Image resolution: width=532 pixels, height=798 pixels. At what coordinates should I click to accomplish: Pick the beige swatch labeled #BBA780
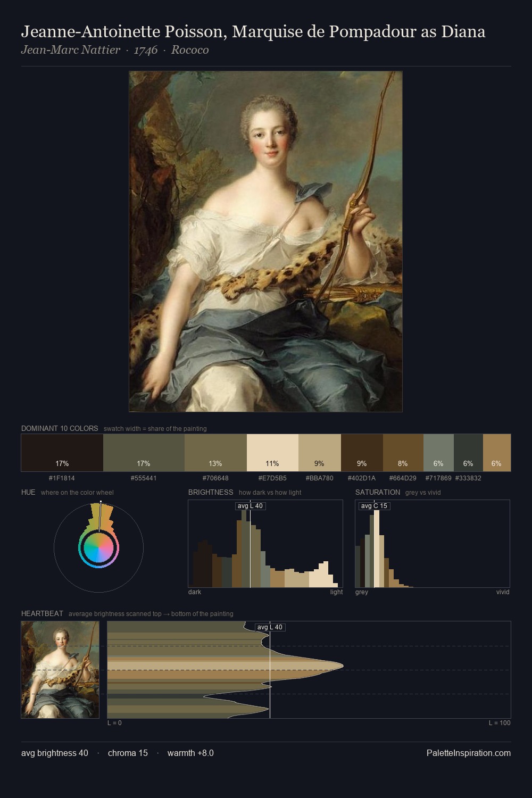(319, 453)
